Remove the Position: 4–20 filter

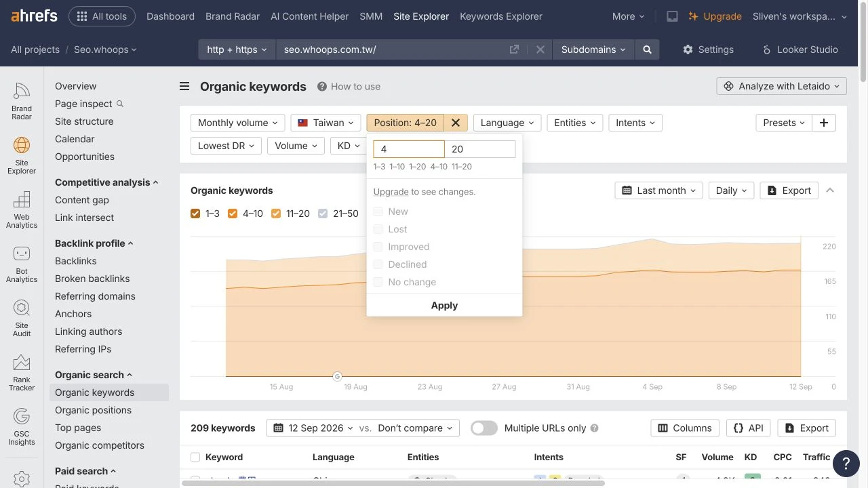point(456,123)
